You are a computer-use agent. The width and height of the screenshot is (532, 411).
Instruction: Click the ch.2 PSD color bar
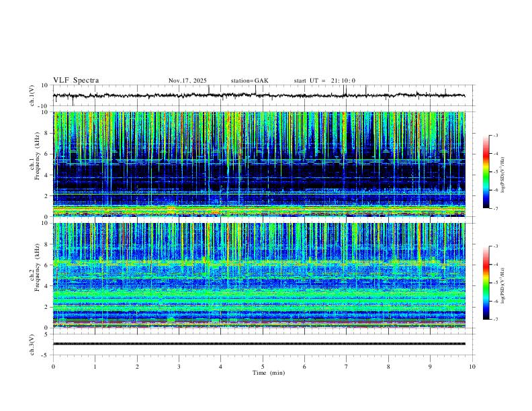(x=486, y=283)
